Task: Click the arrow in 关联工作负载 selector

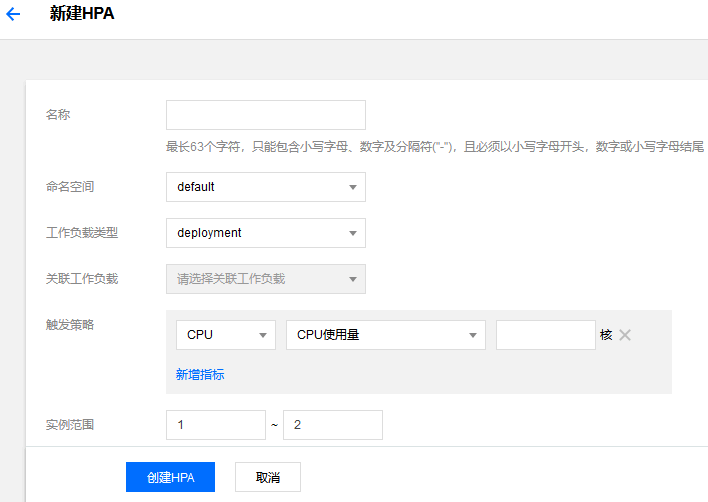Action: 353,279
